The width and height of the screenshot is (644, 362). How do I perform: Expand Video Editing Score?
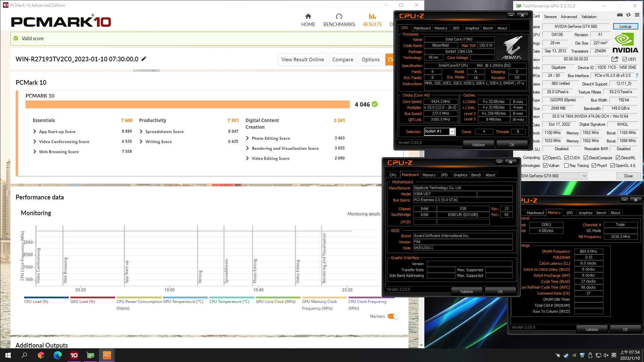(247, 158)
